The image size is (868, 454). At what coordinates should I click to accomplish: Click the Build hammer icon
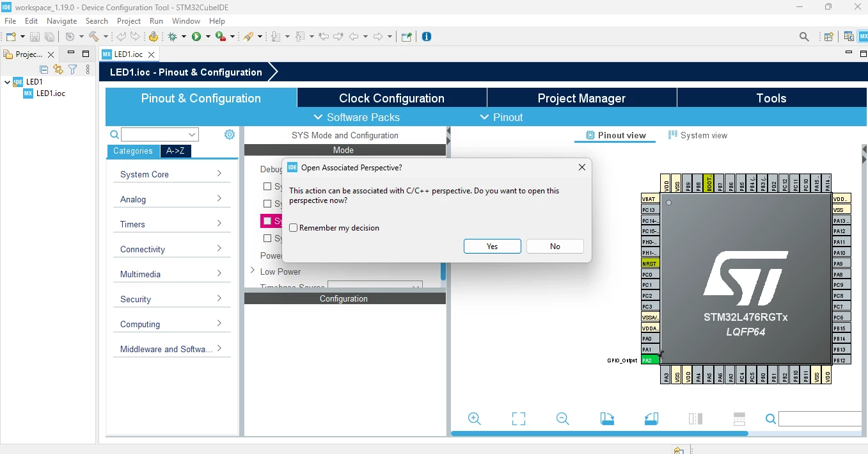click(x=93, y=36)
